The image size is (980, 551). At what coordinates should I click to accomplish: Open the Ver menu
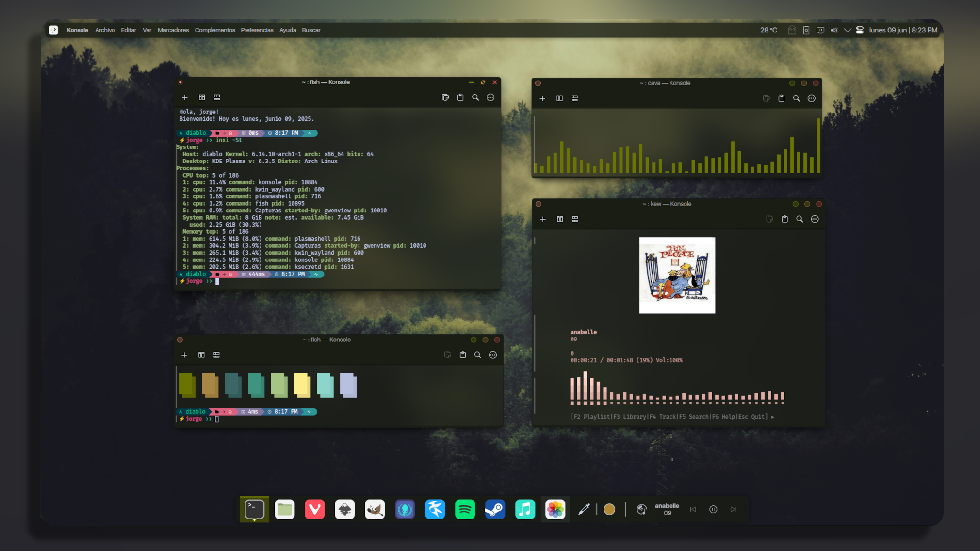147,30
